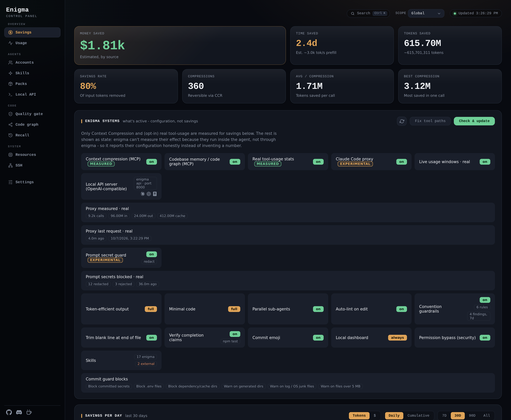
Task: Select the All time range
Action: coord(486,415)
